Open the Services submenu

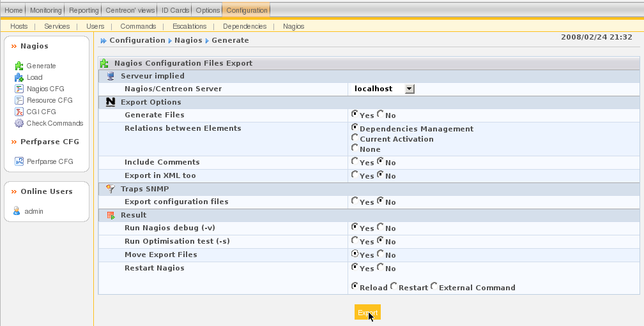click(x=57, y=26)
